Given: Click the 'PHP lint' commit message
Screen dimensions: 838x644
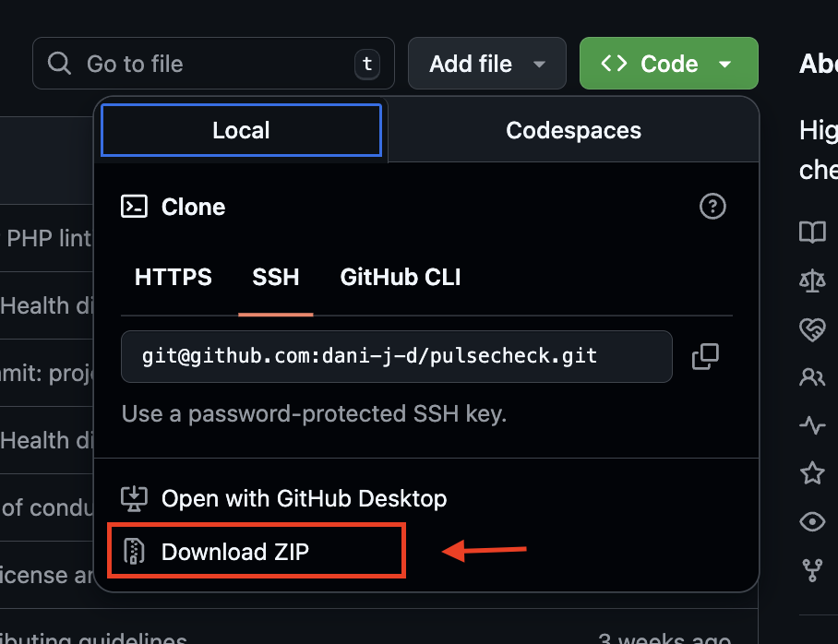Looking at the screenshot, I should (x=49, y=238).
